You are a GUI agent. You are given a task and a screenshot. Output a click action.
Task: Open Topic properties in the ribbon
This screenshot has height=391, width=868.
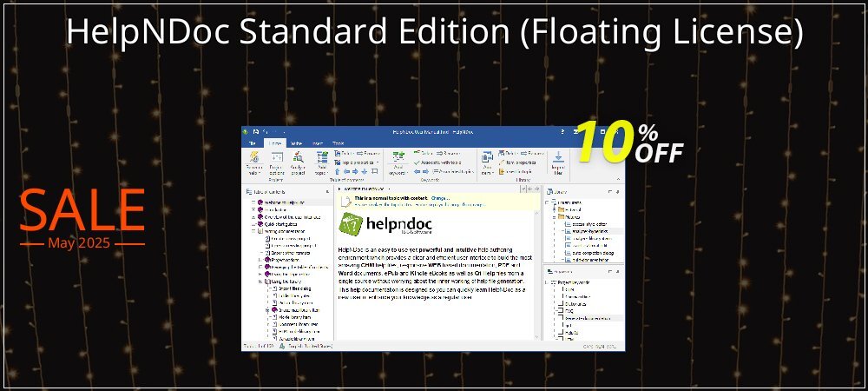[356, 162]
